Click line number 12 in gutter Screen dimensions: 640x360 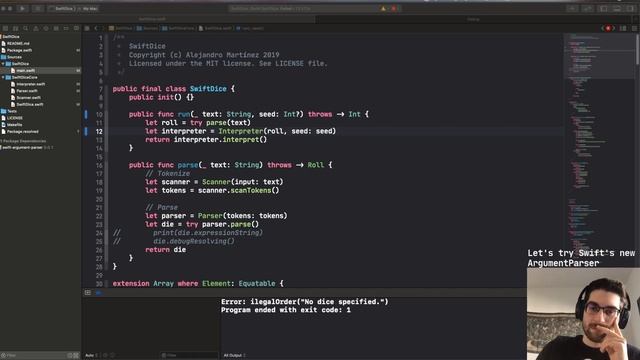click(99, 131)
